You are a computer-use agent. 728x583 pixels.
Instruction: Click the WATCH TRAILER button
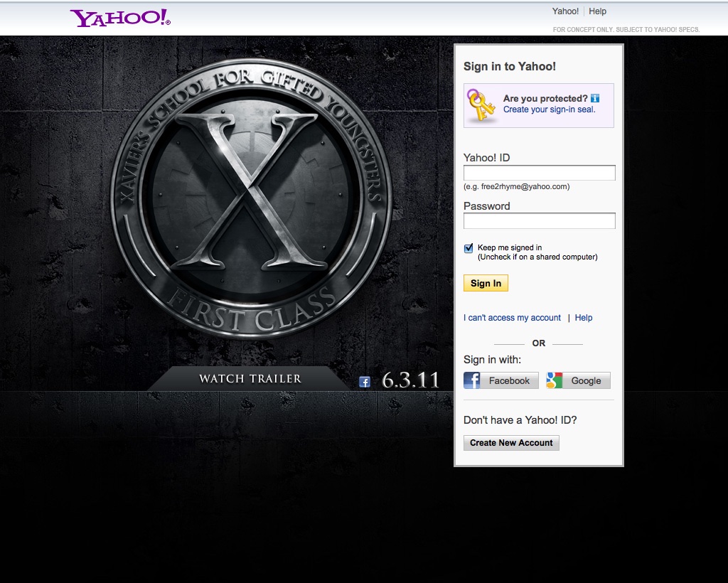click(250, 379)
